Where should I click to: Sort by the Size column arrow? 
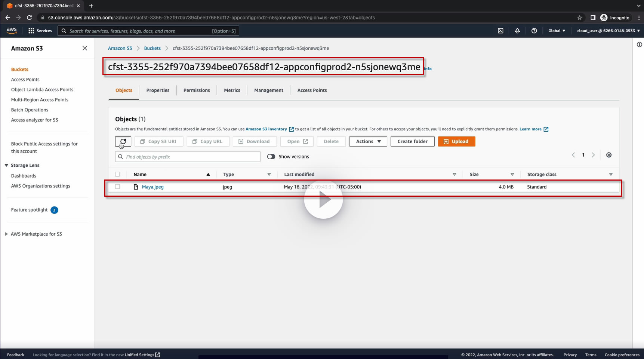tap(512, 175)
